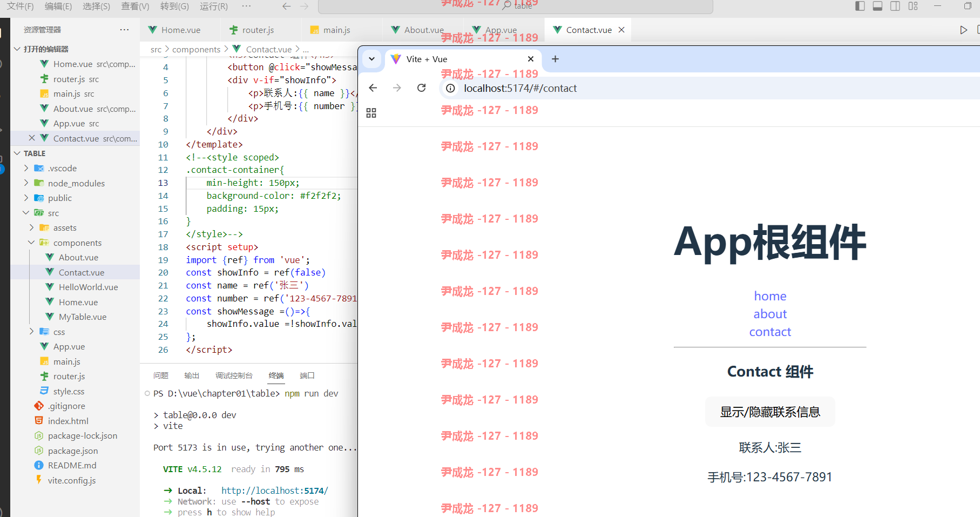Collapse the TABLE folder section
The width and height of the screenshot is (980, 517).
[17, 153]
